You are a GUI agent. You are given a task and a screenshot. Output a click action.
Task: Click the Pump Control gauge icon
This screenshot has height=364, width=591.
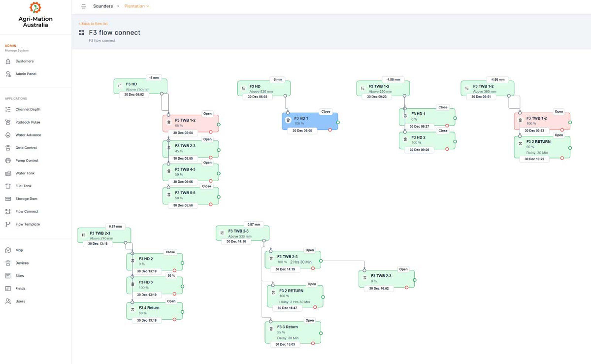[8, 161]
